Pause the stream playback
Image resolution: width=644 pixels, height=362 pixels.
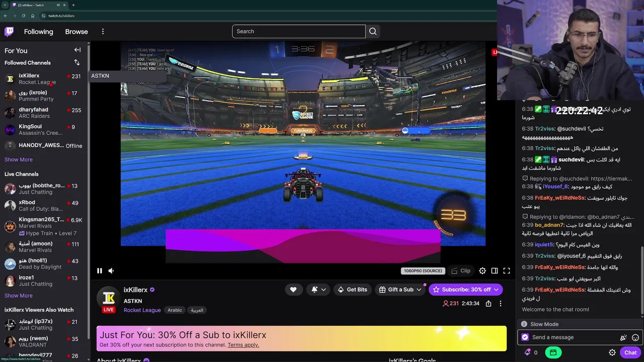pos(100,270)
